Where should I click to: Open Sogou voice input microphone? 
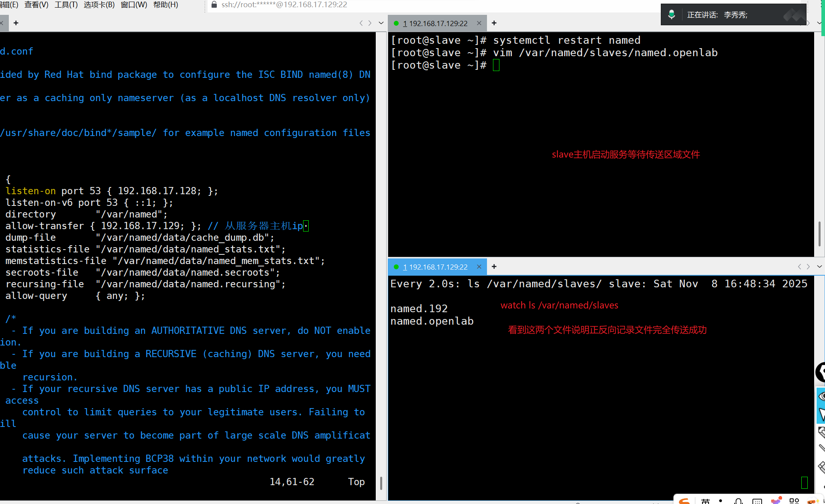(x=738, y=501)
